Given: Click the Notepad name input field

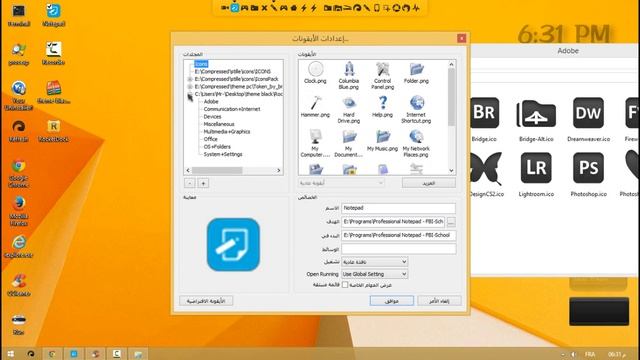Looking at the screenshot, I should pos(398,208).
